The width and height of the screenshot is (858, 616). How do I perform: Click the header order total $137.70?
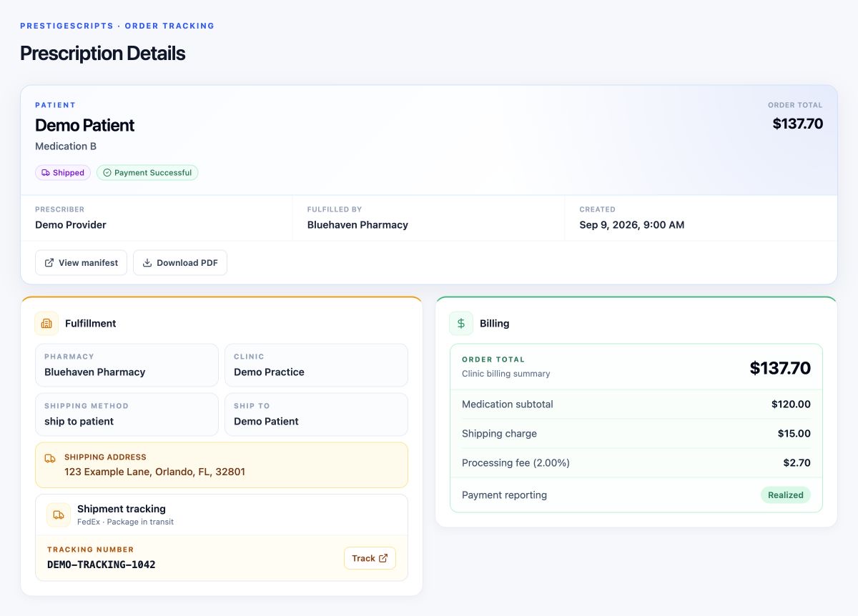(798, 124)
